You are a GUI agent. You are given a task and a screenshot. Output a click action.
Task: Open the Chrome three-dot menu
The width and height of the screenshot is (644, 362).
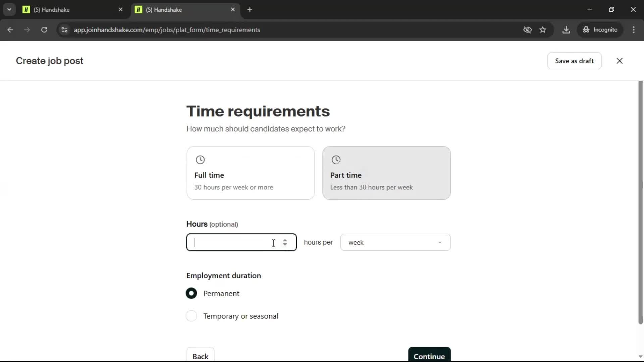point(634,30)
